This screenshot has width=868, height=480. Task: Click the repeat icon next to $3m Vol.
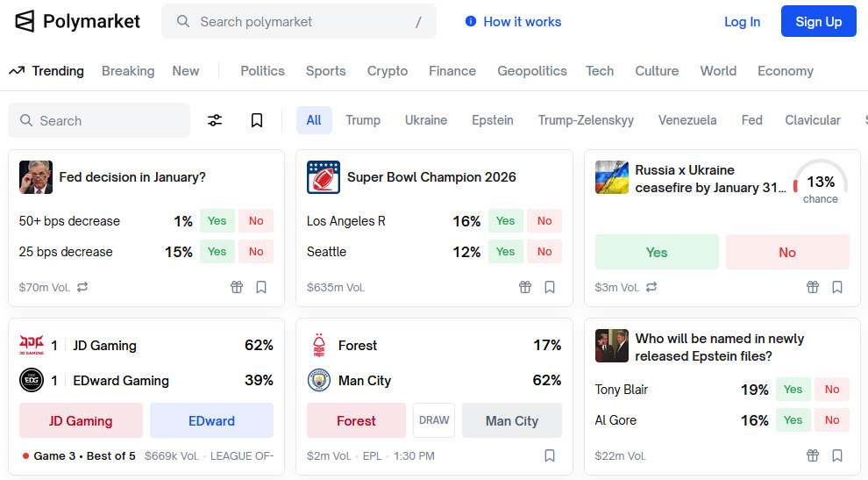tap(651, 287)
